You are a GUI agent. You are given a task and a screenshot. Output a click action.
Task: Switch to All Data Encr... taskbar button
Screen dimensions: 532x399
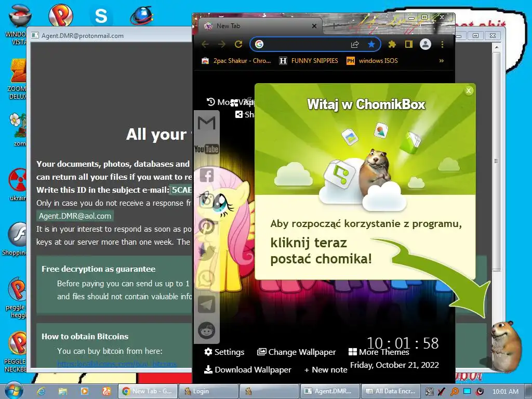(391, 391)
